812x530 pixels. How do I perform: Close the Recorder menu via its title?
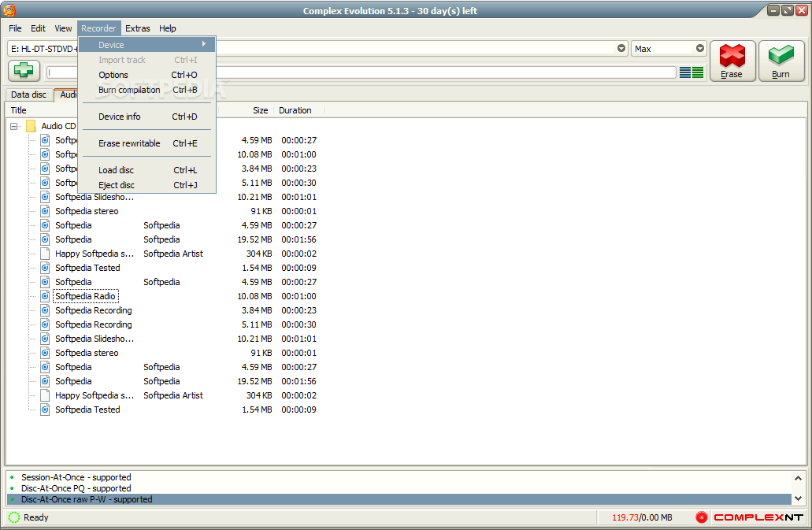pyautogui.click(x=98, y=28)
